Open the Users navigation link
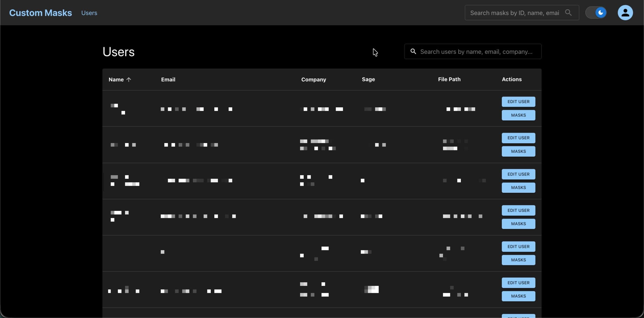The height and width of the screenshot is (318, 644). tap(89, 13)
